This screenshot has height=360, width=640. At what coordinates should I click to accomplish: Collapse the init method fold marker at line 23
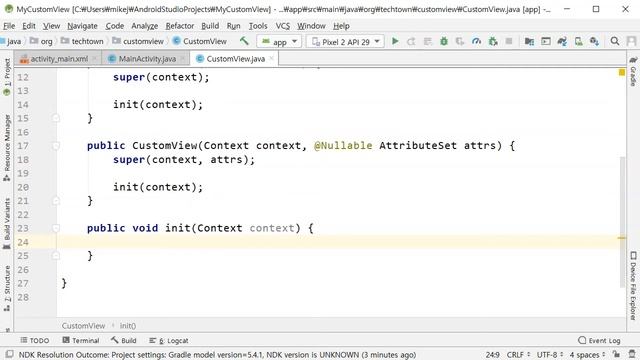[x=56, y=228]
